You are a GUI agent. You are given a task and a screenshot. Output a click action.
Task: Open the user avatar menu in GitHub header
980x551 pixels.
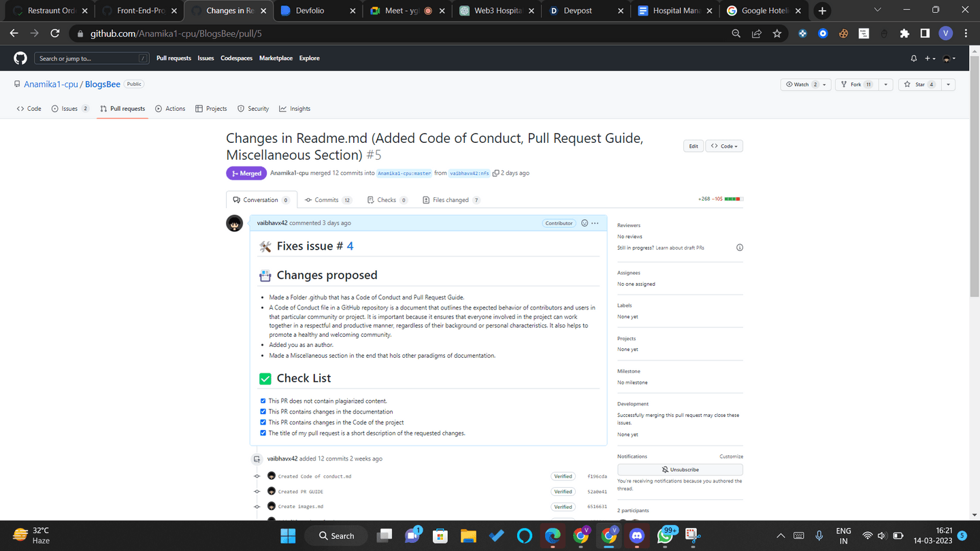click(x=949, y=59)
